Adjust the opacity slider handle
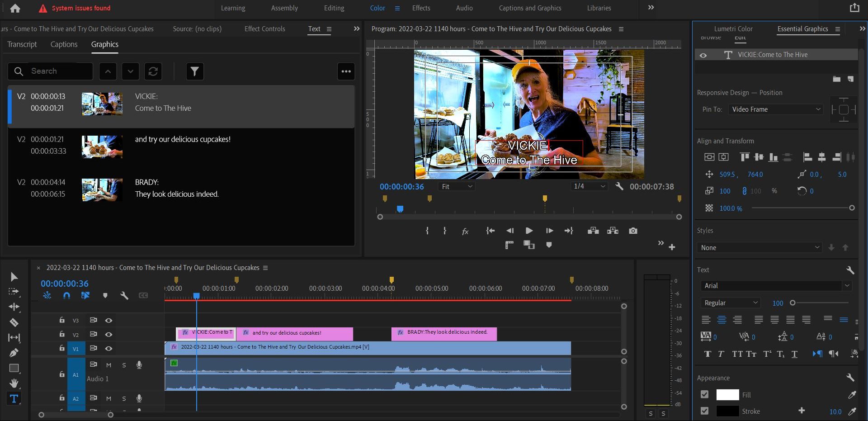Screen dimensions: 868x421 [852, 208]
